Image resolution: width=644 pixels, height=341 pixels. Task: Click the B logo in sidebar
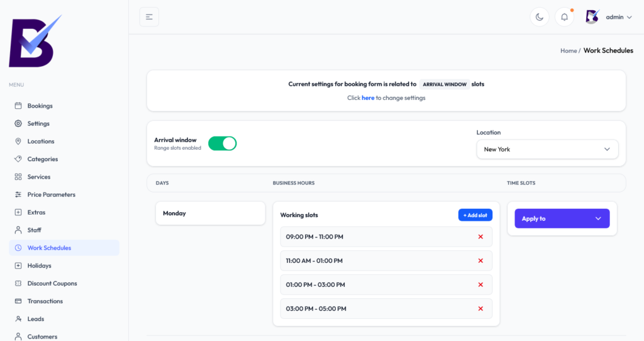click(35, 42)
